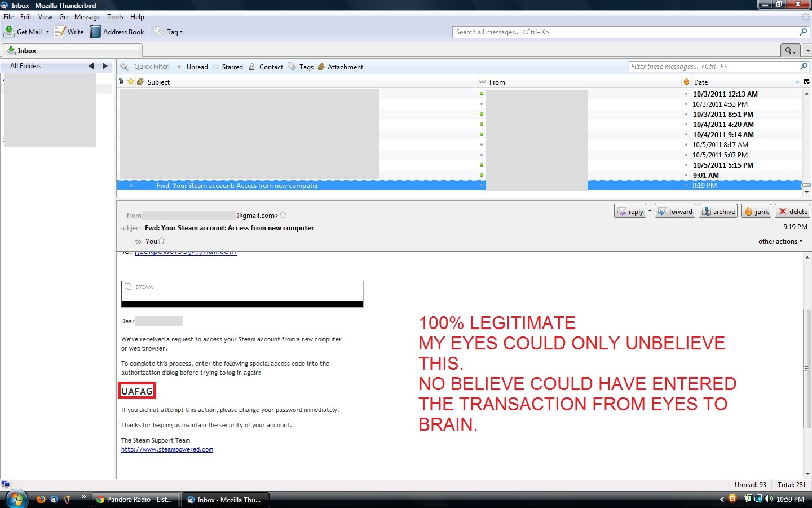Open the View menu

click(x=45, y=17)
